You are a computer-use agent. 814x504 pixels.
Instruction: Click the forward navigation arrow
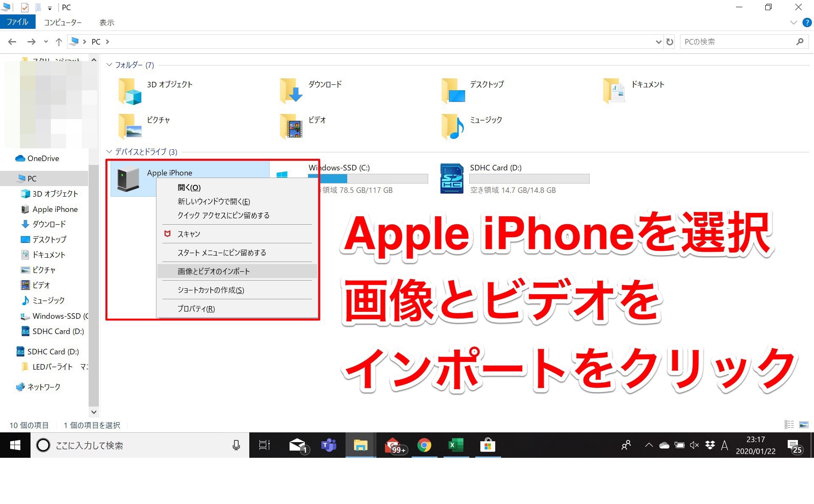(x=31, y=42)
